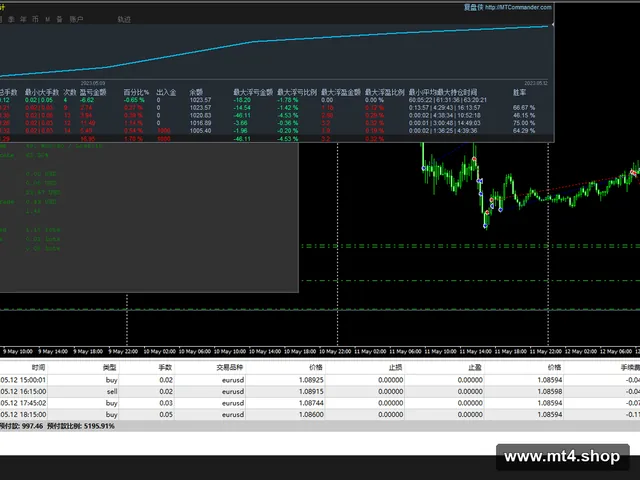The height and width of the screenshot is (480, 640).
Task: Select the order opened at 05.12 18:15:00
Action: coord(320,414)
